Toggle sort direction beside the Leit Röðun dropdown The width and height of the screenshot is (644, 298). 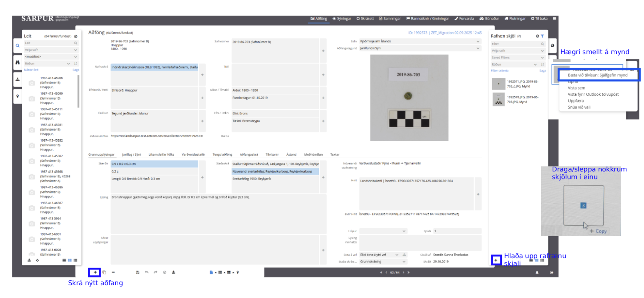click(x=76, y=64)
